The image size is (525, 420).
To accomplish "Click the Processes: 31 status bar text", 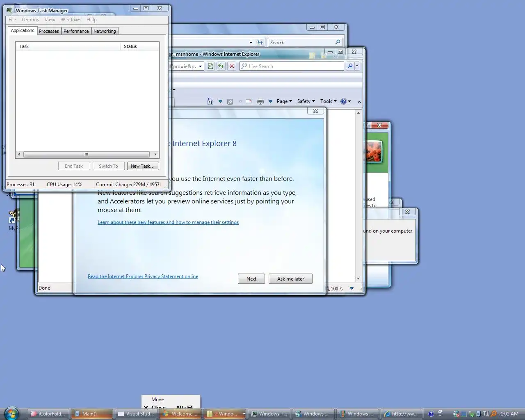I will [x=21, y=185].
